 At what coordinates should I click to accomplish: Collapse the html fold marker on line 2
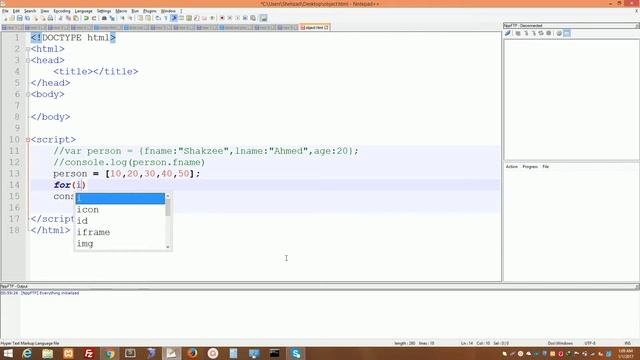pos(28,49)
